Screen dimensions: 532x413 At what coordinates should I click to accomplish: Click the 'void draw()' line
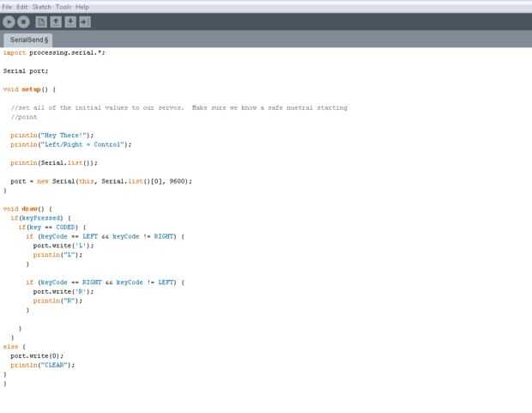27,209
